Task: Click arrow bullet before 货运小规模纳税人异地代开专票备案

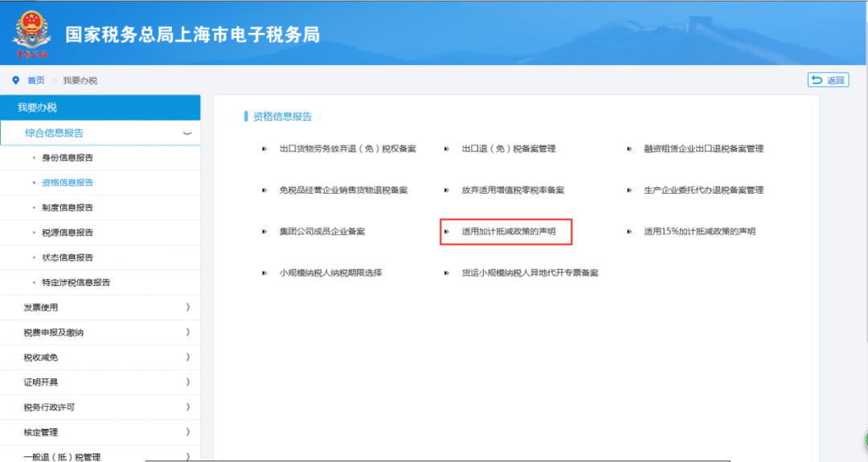Action: point(446,272)
